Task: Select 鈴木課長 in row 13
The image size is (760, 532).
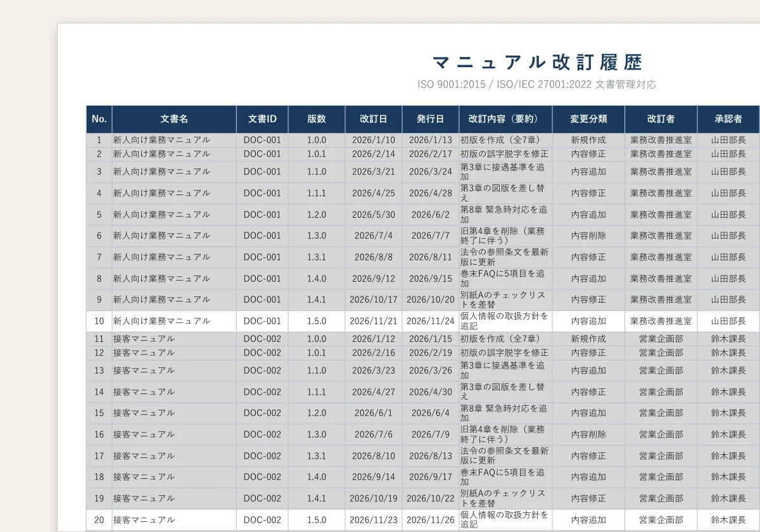Action: pyautogui.click(x=728, y=370)
